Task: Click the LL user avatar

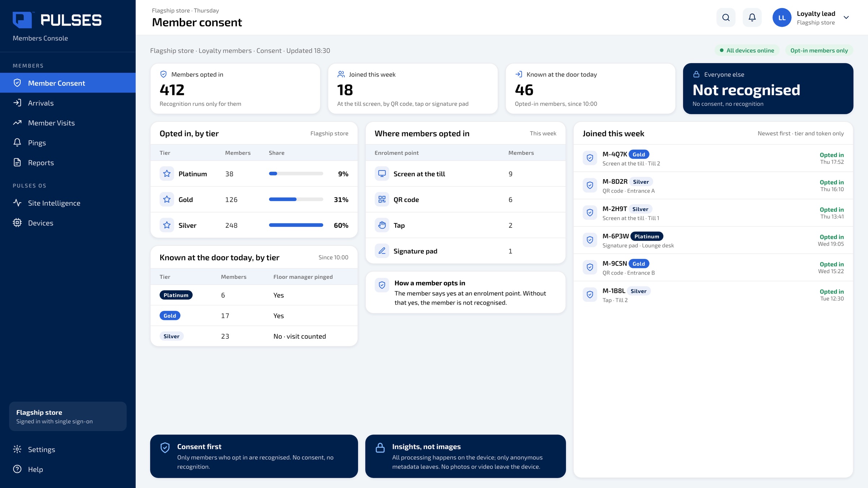Action: pos(782,17)
